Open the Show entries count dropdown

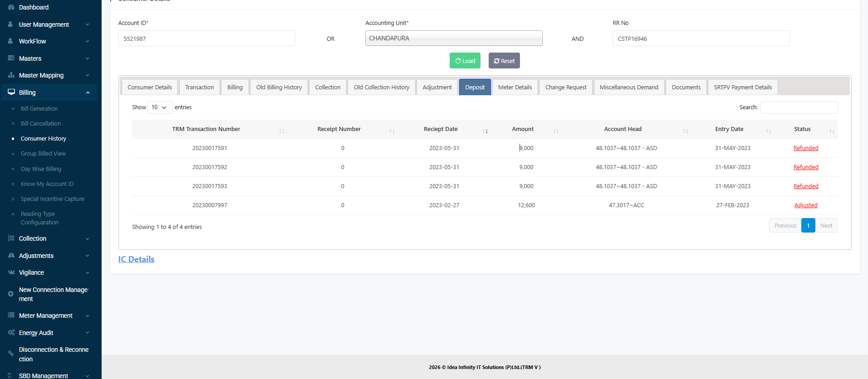point(160,107)
